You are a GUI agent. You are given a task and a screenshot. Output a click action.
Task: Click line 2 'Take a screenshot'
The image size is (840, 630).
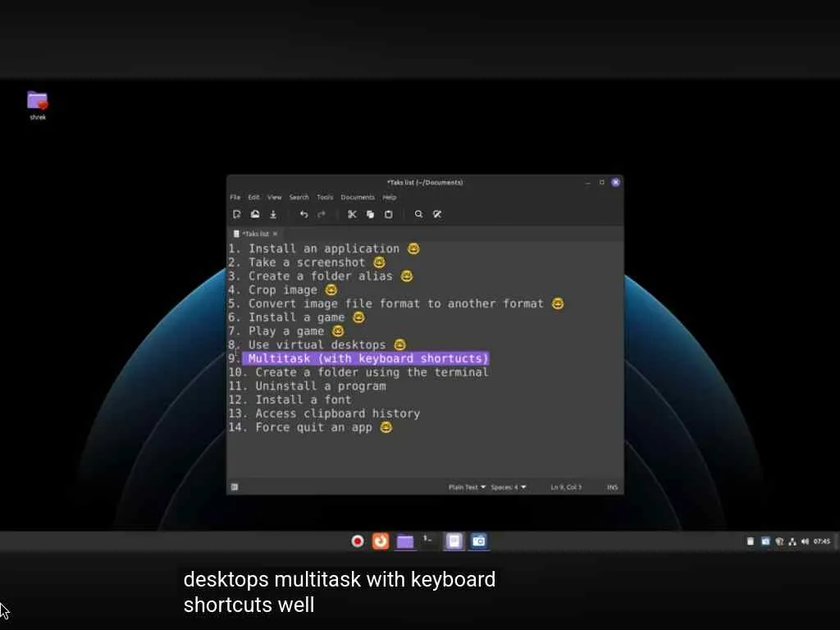point(307,262)
